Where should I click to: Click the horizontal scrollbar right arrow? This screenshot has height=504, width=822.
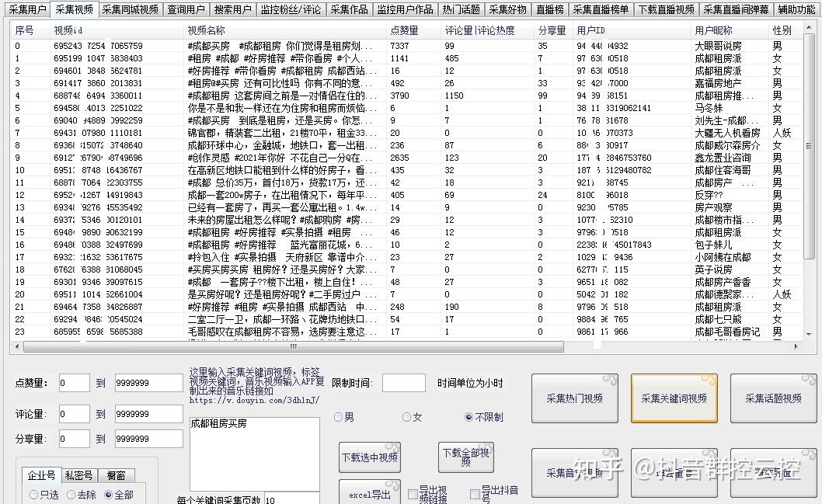[796, 346]
